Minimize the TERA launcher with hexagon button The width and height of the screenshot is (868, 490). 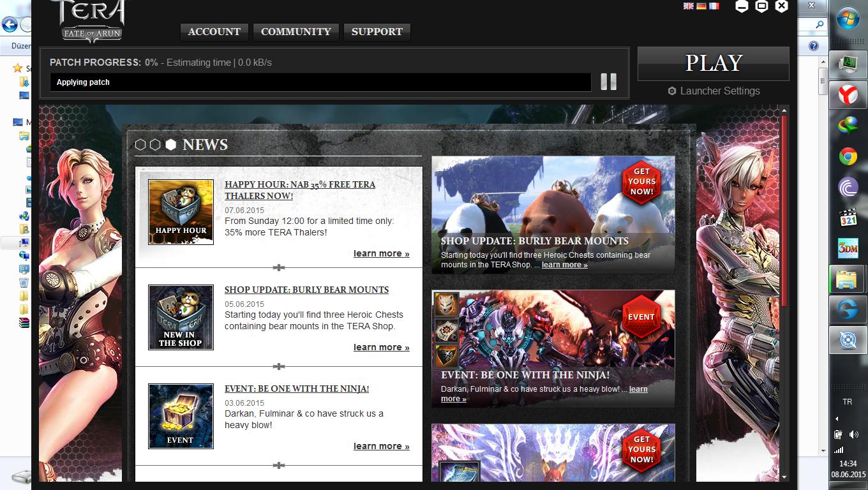[x=742, y=6]
